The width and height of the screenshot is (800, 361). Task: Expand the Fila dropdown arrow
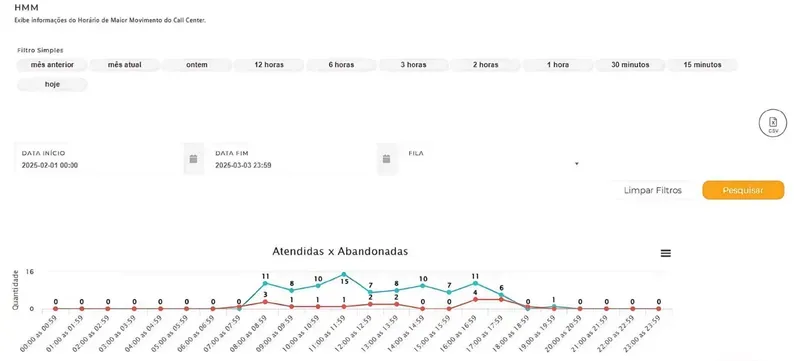tap(577, 164)
